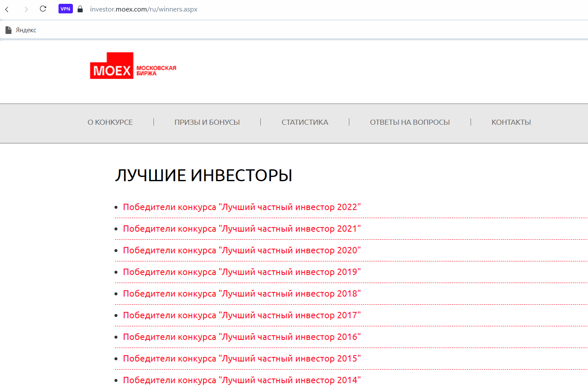Open winners of Лучший частный инвестор 2019
Image resolution: width=588 pixels, height=387 pixels.
242,272
